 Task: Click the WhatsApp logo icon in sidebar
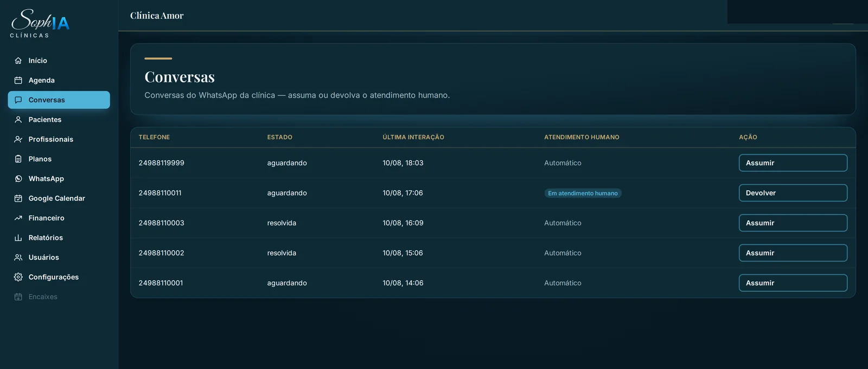point(18,179)
